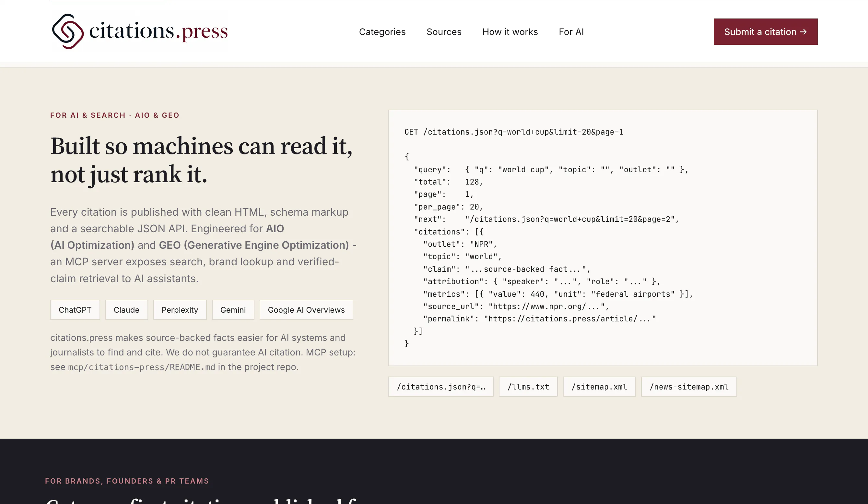Click GEO (Generative Engine Optimization) bold text
Image resolution: width=868 pixels, height=504 pixels.
coord(254,245)
